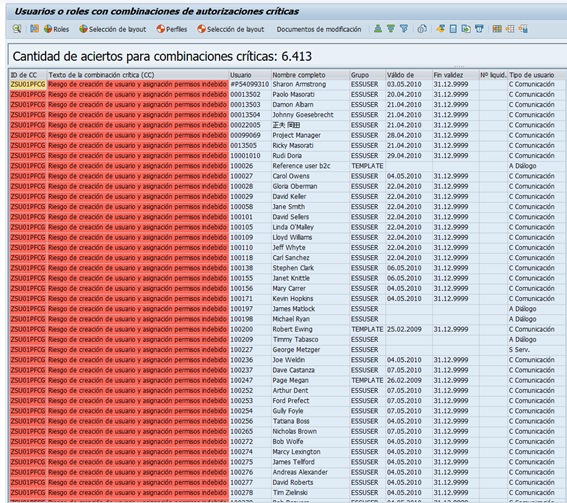Select the Usuario column header
The height and width of the screenshot is (503, 567).
click(250, 75)
